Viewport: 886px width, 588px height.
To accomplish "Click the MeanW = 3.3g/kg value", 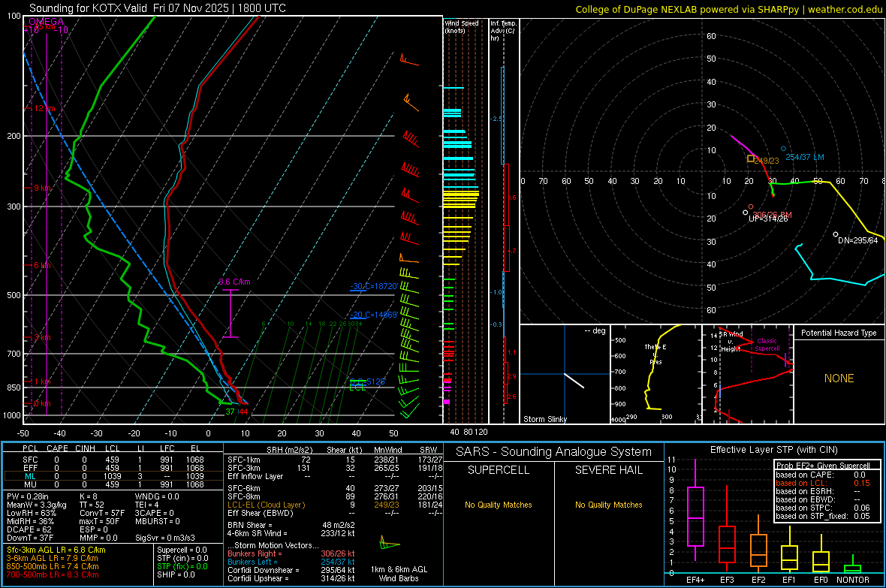I will [36, 505].
